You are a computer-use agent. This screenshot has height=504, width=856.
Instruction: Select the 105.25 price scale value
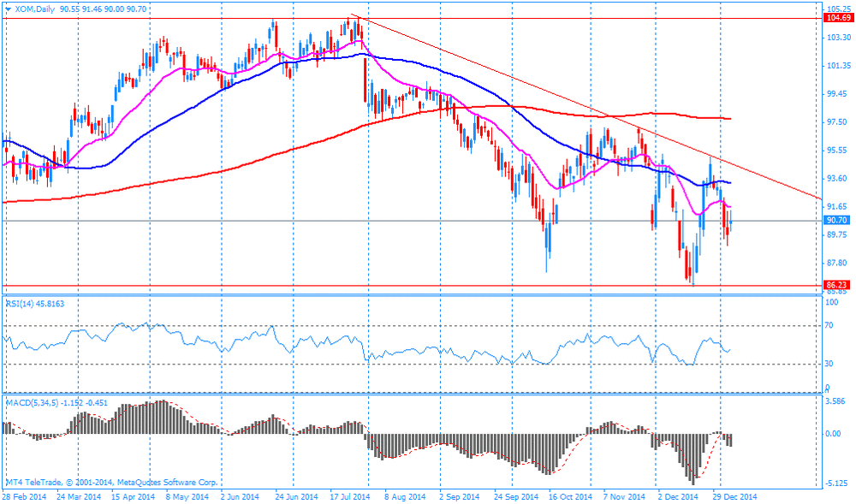[839, 9]
